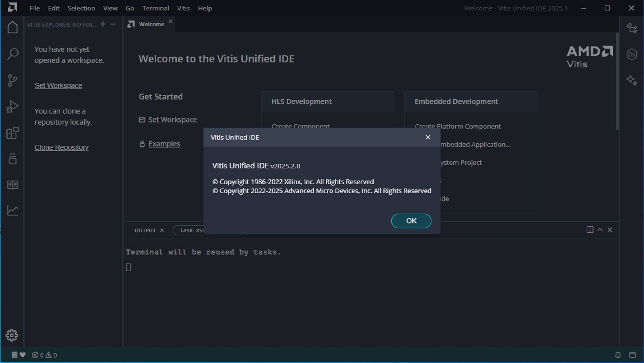Click the plus icon in Vitis Explorer
Screen dimensions: 644x363
103,24
